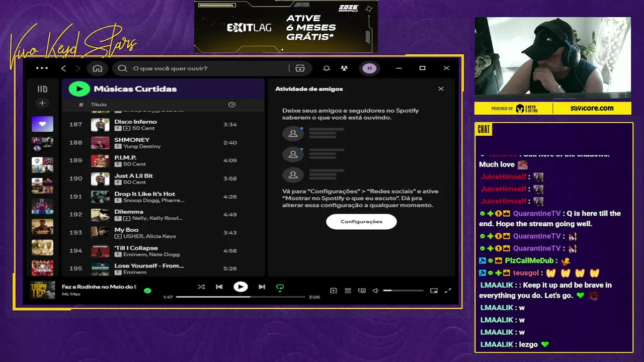Click the search magnifier icon

(122, 68)
